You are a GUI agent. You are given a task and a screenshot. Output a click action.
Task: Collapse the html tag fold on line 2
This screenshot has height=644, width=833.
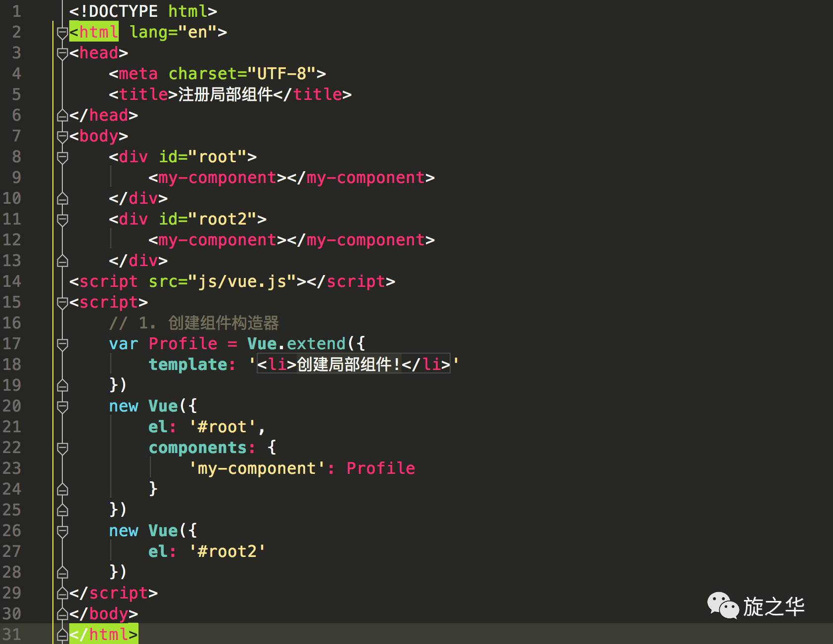62,33
